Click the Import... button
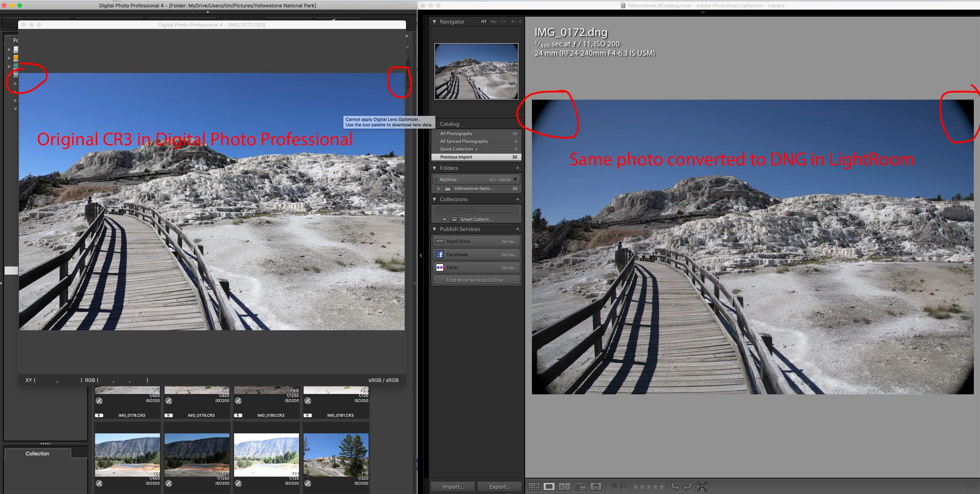This screenshot has width=980, height=494. pos(453,487)
